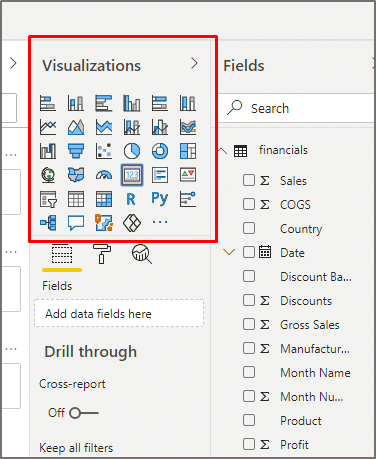Insert a Line chart visual

point(48,127)
